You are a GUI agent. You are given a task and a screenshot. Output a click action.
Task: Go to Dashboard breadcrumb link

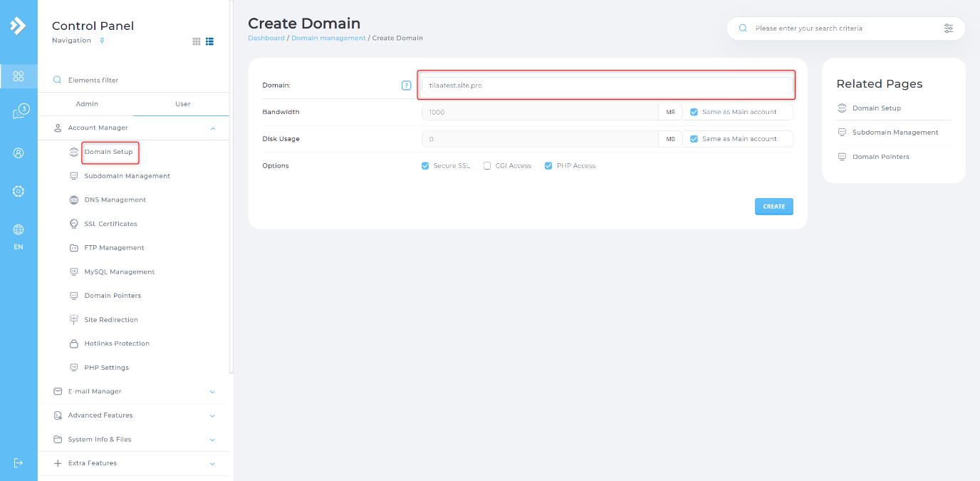click(266, 38)
